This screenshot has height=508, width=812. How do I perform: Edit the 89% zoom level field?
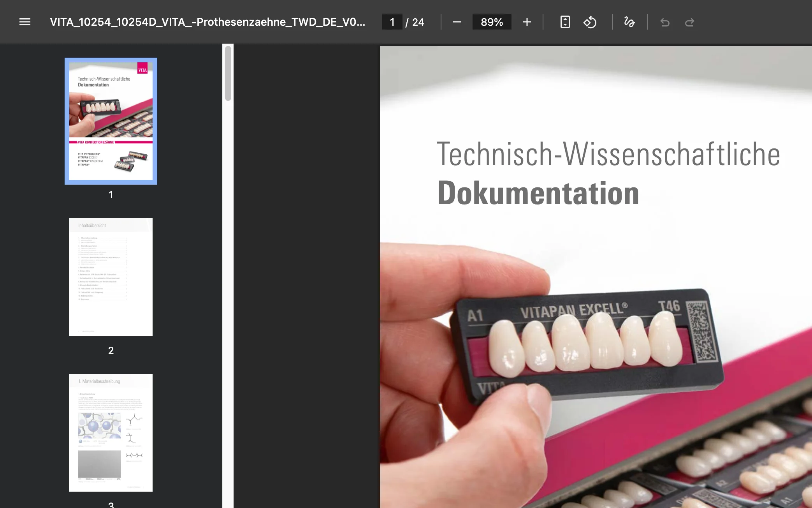click(492, 22)
